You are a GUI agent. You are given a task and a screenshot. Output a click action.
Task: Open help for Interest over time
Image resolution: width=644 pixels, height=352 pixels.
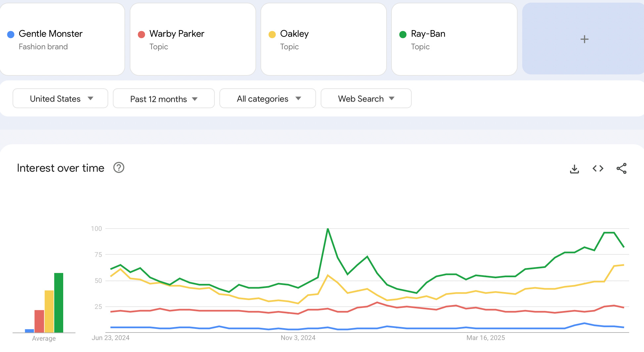[x=119, y=168]
